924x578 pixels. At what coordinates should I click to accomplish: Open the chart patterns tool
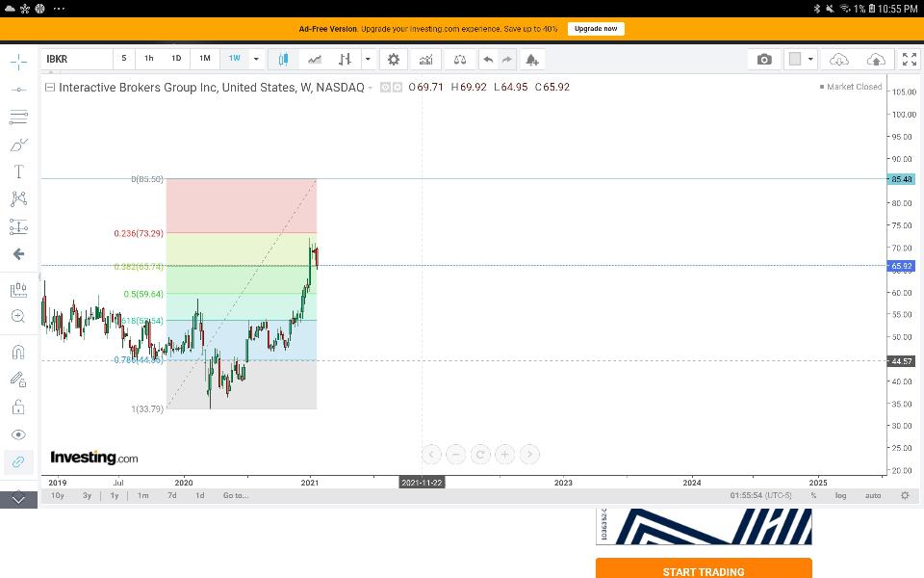19,198
